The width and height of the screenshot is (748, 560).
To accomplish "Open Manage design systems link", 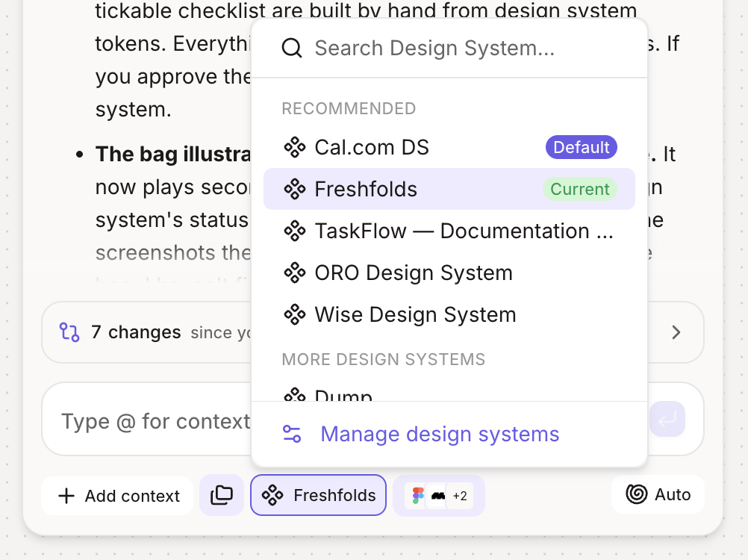I will tap(440, 434).
